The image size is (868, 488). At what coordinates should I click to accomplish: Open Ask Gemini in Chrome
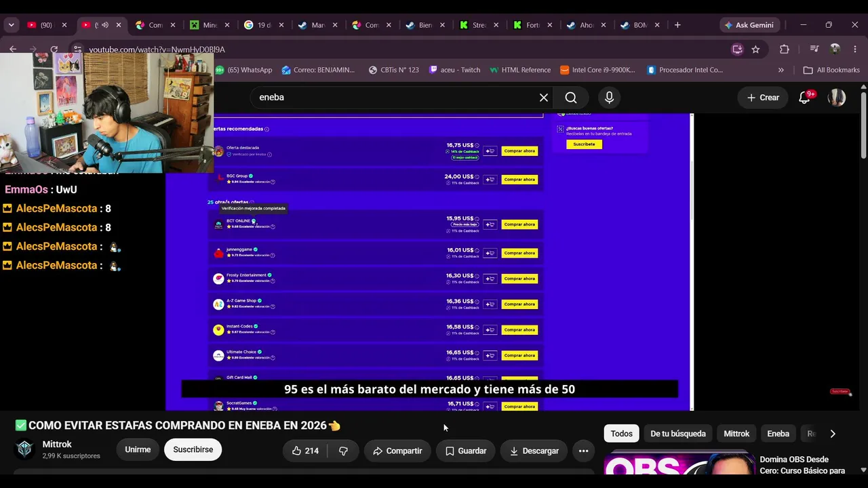749,25
